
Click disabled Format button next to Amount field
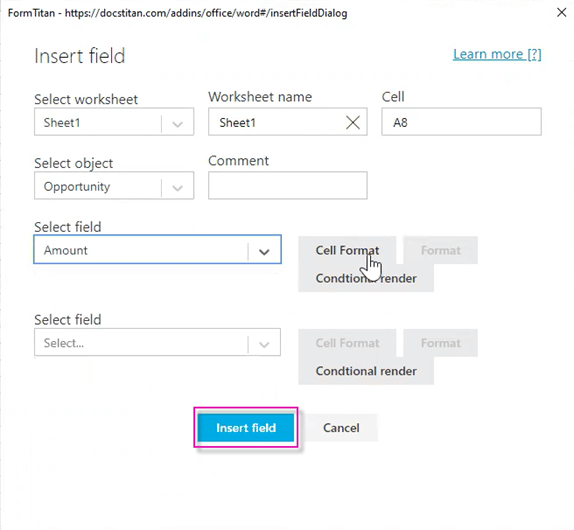[x=440, y=250]
